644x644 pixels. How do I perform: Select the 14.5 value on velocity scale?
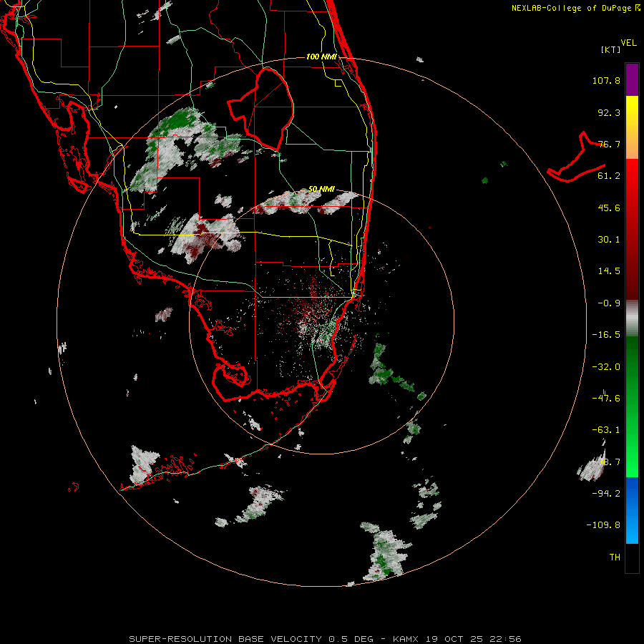click(609, 271)
